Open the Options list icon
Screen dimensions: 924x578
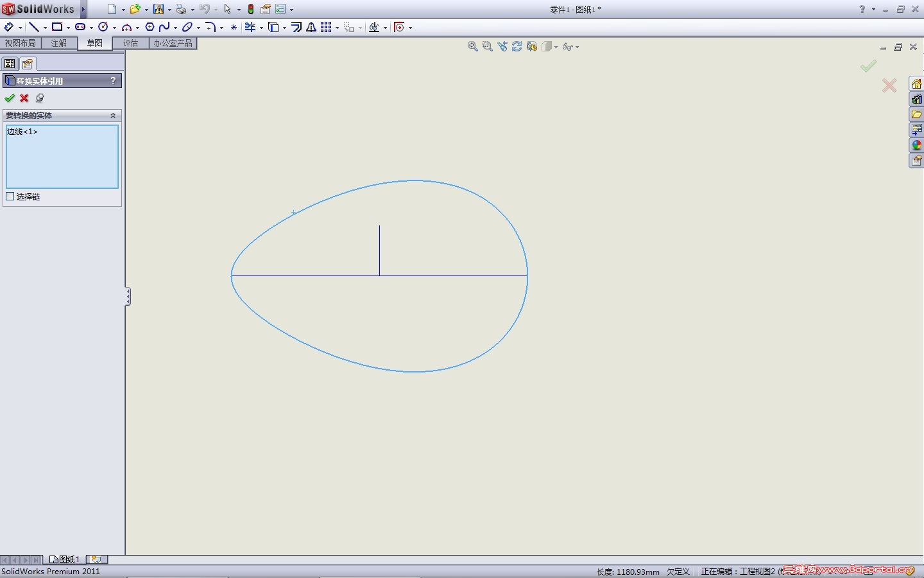(x=280, y=9)
